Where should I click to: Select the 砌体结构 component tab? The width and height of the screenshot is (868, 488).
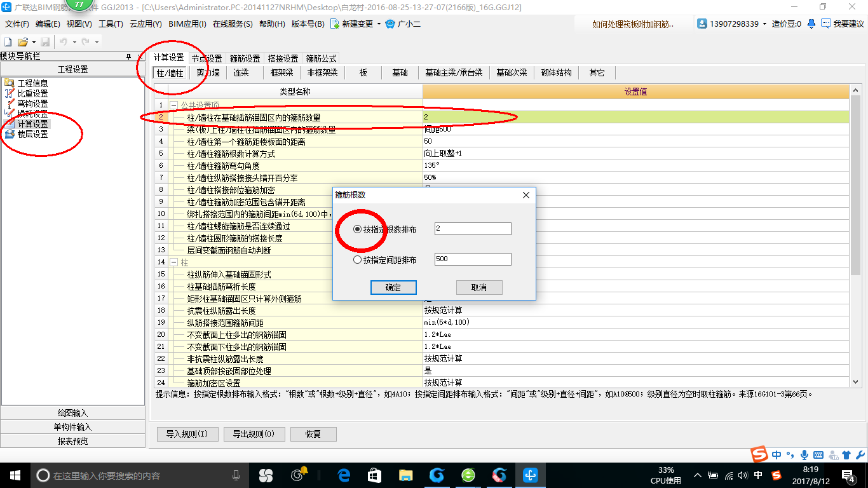click(x=556, y=72)
